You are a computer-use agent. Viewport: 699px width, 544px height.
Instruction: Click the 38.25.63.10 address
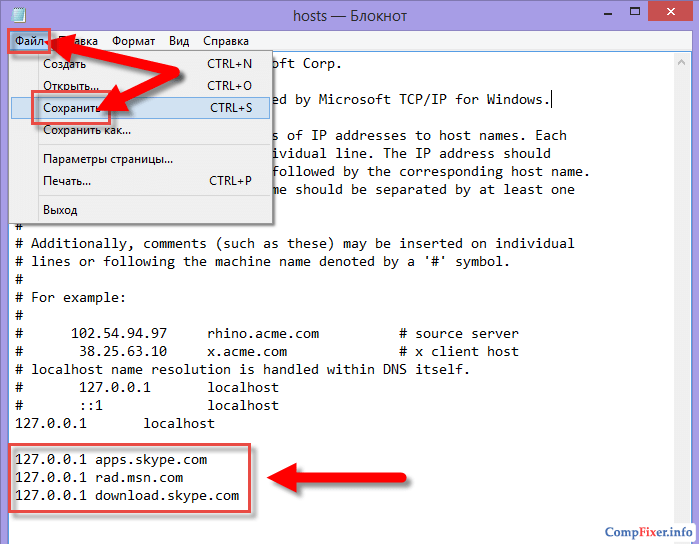(123, 351)
